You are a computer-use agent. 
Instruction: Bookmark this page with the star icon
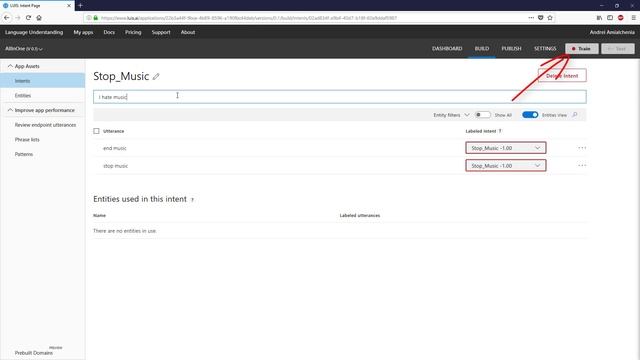[x=550, y=18]
